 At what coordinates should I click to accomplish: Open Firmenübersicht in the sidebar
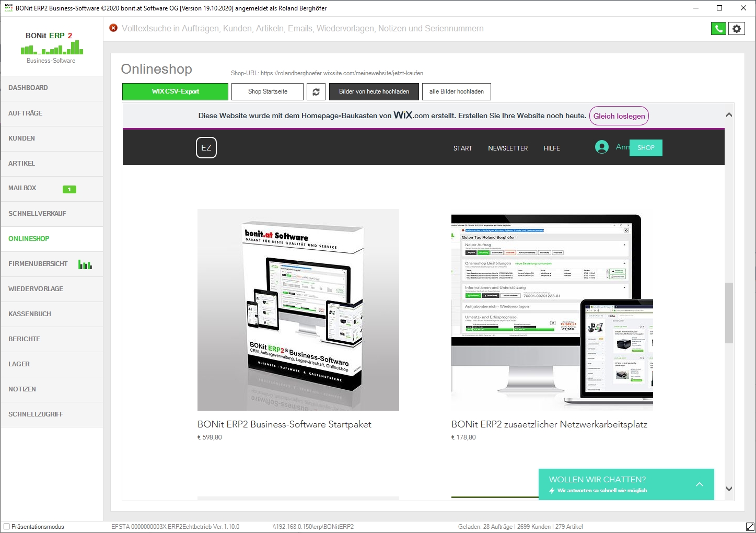pyautogui.click(x=52, y=264)
